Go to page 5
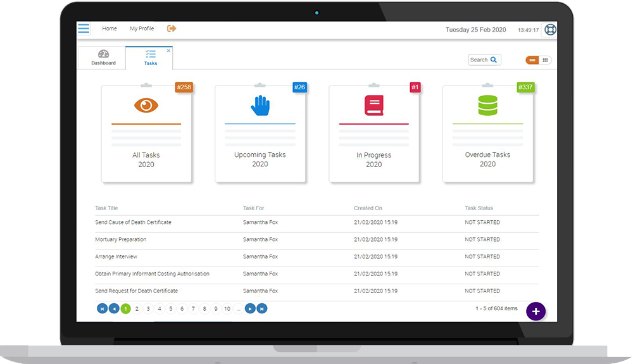Screen dimensions: 633x364 point(171,309)
